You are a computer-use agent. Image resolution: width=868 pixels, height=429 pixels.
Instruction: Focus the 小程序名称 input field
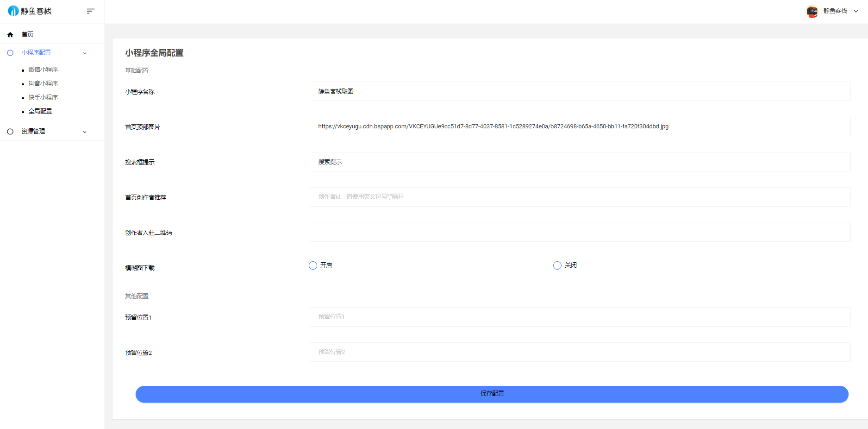[x=579, y=91]
